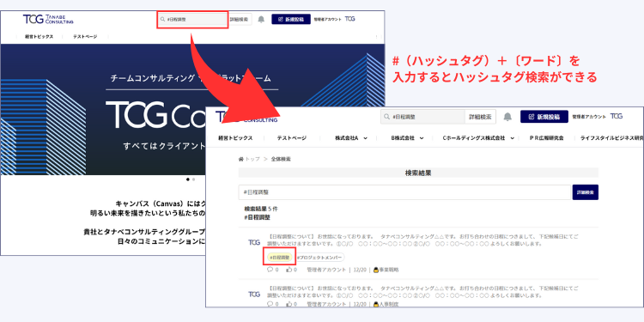Screen dimensions: 644x322
Task: Click 管理者アカウント in the search-results window header
Action: click(x=589, y=117)
